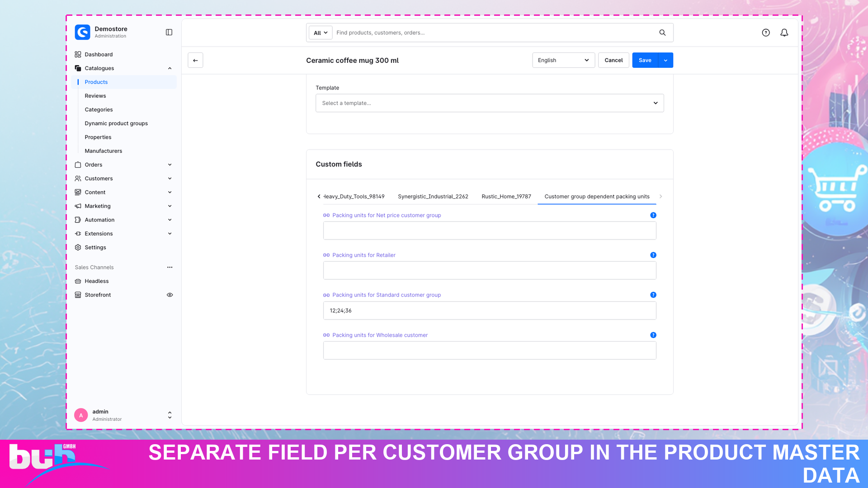
Task: Focus Standard customer group packing units field
Action: pos(490,310)
